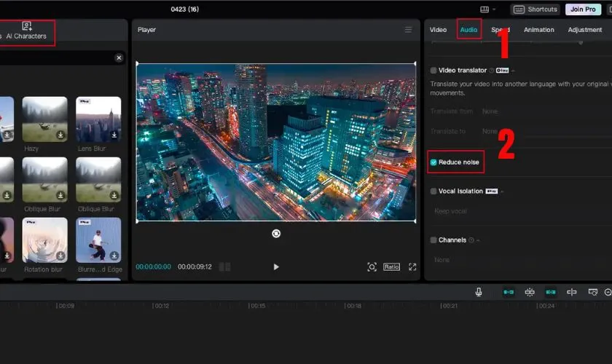The width and height of the screenshot is (612, 364).
Task: Switch to the Video tab
Action: pyautogui.click(x=438, y=30)
